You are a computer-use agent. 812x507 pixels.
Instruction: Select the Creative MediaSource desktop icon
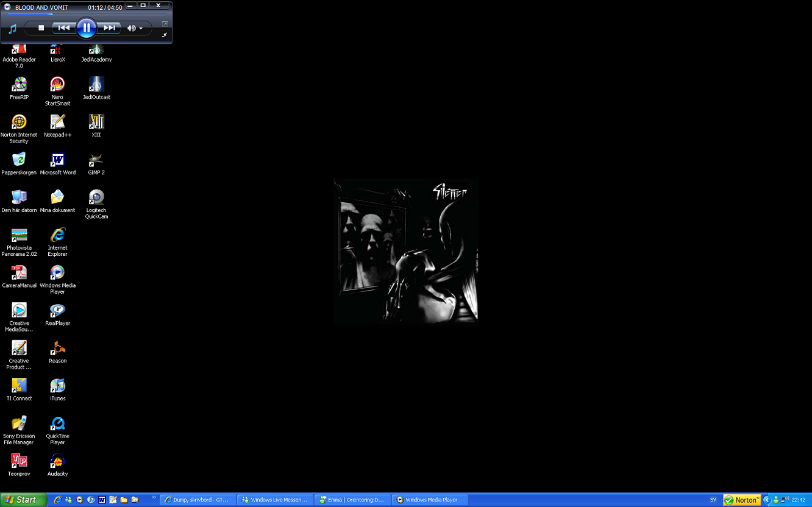[19, 318]
